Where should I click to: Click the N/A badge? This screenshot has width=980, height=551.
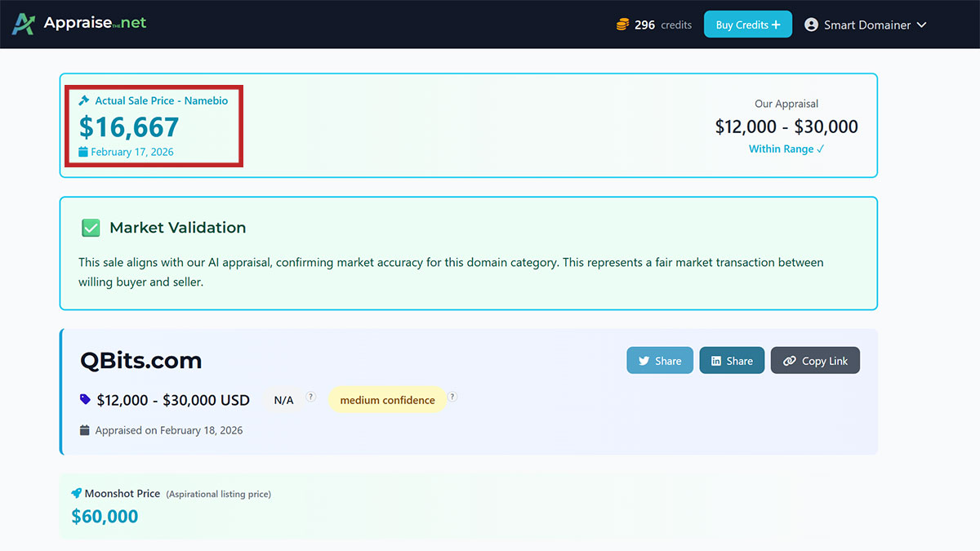[x=283, y=400]
